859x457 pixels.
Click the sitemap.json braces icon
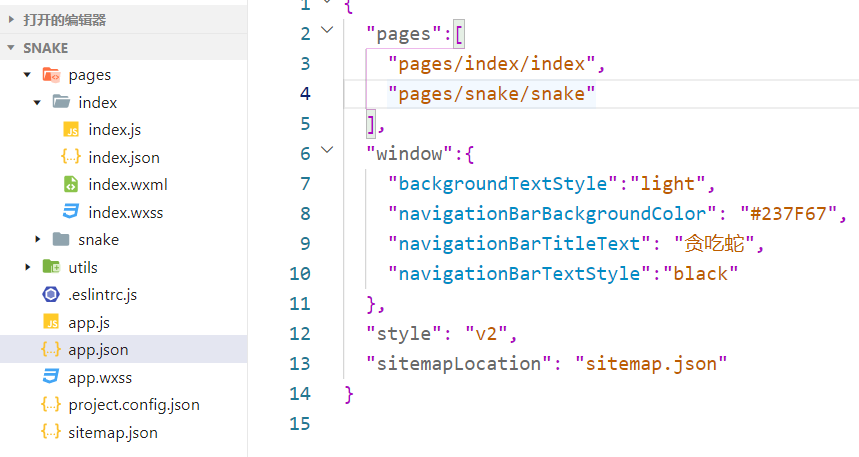tap(51, 432)
